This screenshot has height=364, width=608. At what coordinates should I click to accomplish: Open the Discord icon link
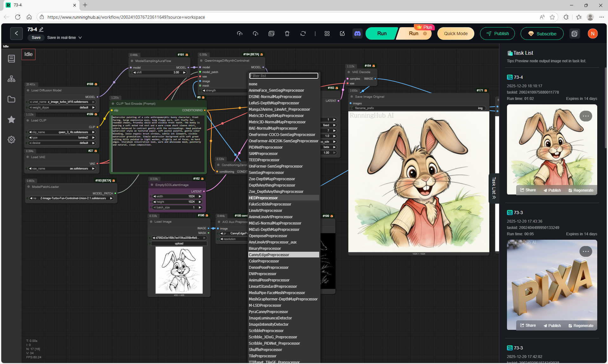click(x=358, y=34)
